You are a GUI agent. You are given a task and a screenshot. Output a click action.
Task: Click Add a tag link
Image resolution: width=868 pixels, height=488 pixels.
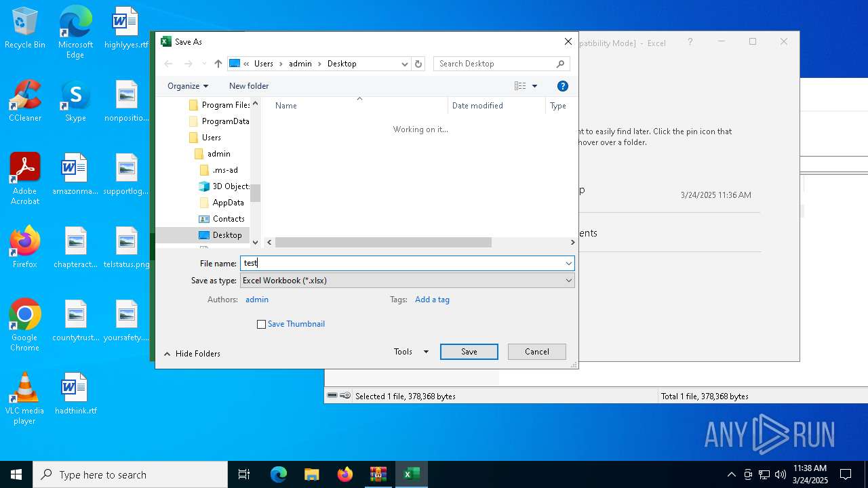coord(432,300)
